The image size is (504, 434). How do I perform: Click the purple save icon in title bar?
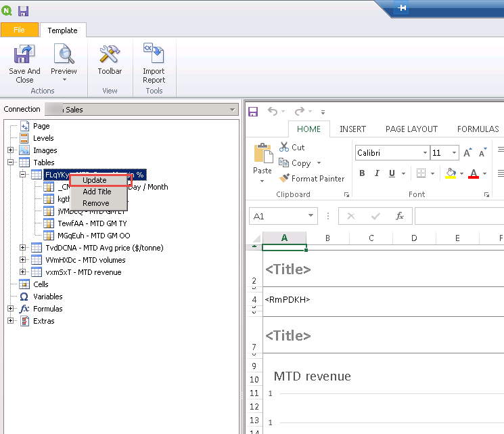click(x=23, y=11)
